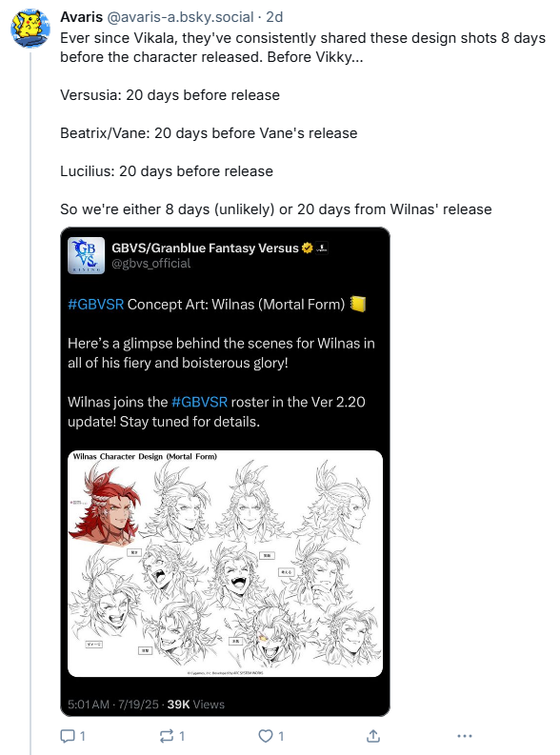Viewport: 560px width, 755px height.
Task: Click #GBVSR hashtag in the roster sentence
Action: [x=199, y=402]
